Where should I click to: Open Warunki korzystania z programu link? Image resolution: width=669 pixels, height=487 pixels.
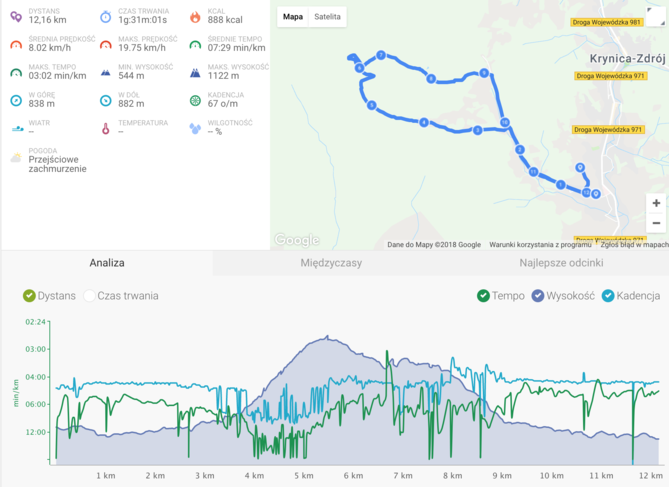[540, 245]
